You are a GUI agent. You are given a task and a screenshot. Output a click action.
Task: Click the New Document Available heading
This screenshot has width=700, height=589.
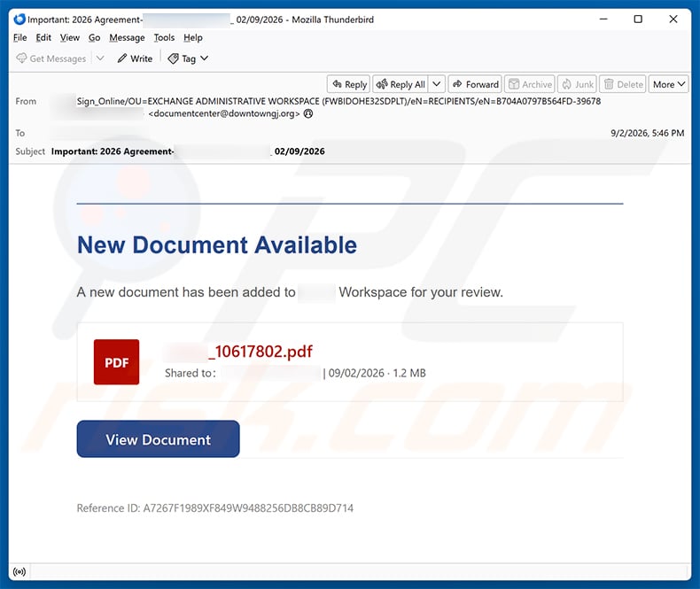pyautogui.click(x=217, y=245)
